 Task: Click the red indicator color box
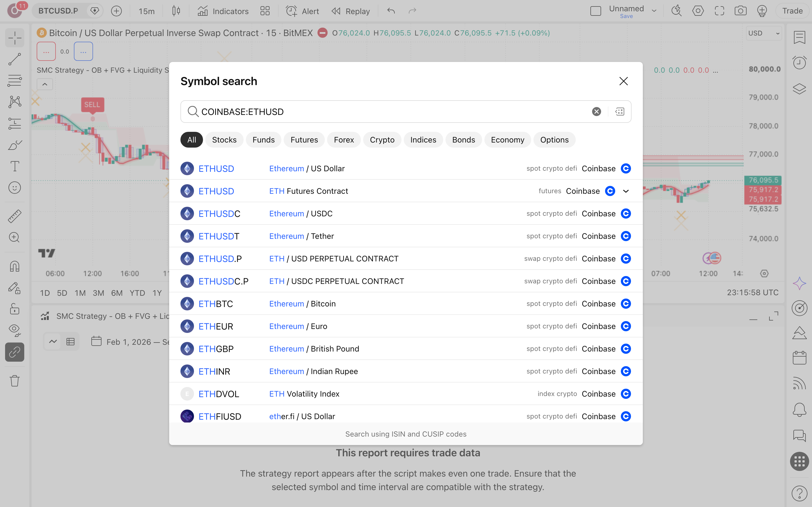[46, 51]
